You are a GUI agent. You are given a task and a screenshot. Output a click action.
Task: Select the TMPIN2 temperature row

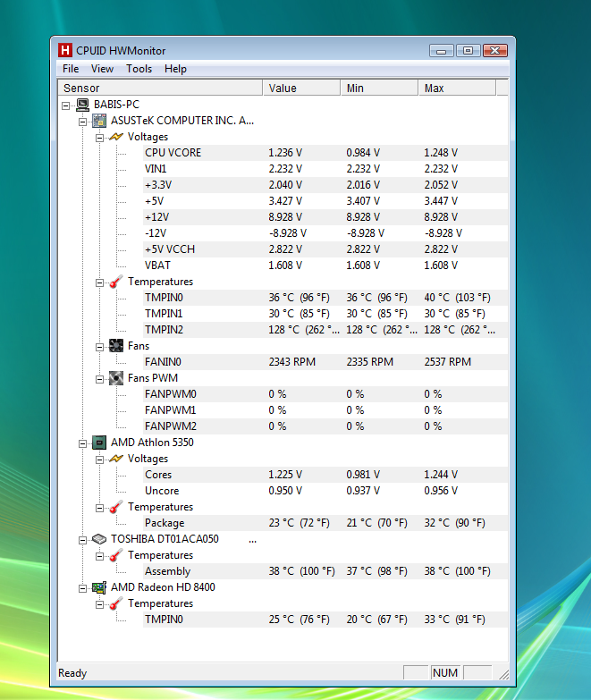[x=325, y=330]
